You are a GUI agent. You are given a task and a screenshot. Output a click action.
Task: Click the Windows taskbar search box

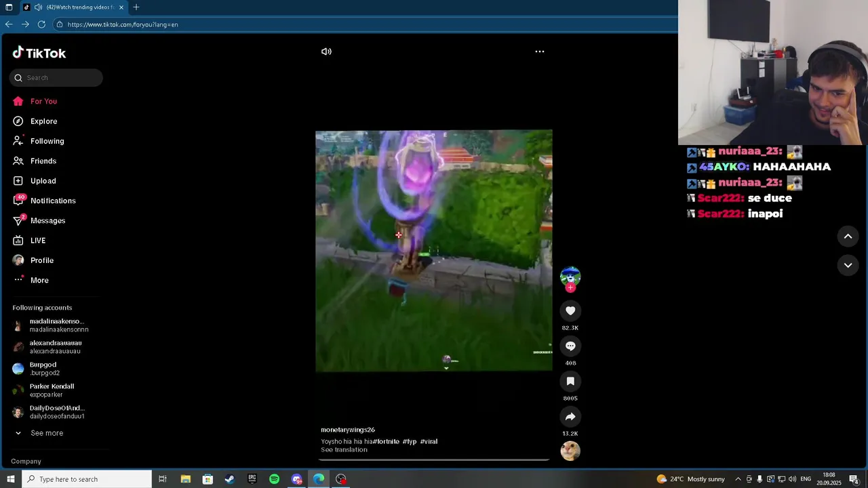[x=87, y=479]
